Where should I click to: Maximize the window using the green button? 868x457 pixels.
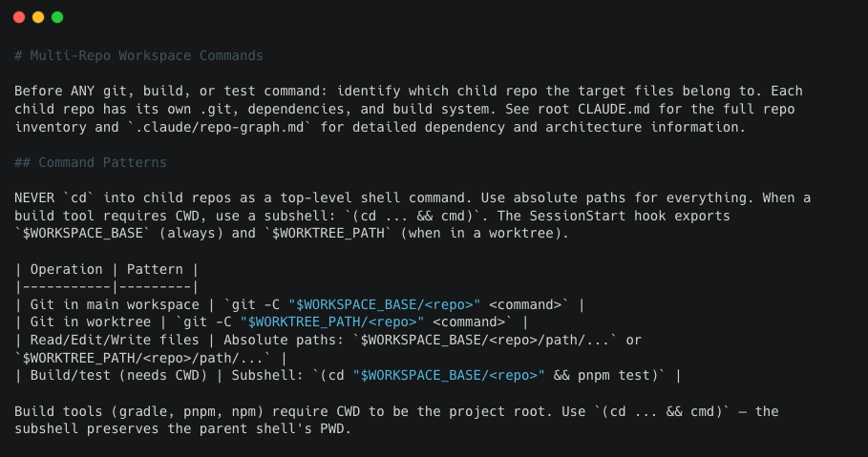(57, 17)
